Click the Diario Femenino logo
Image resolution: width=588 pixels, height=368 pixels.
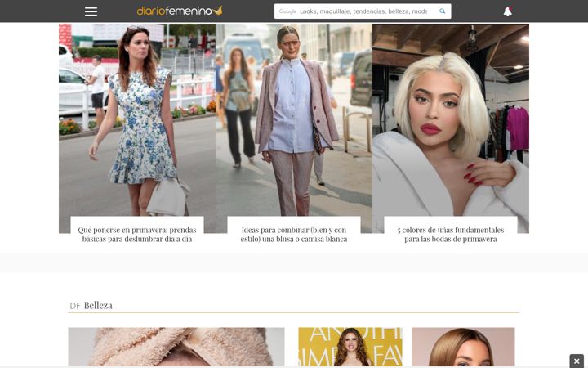pyautogui.click(x=180, y=11)
